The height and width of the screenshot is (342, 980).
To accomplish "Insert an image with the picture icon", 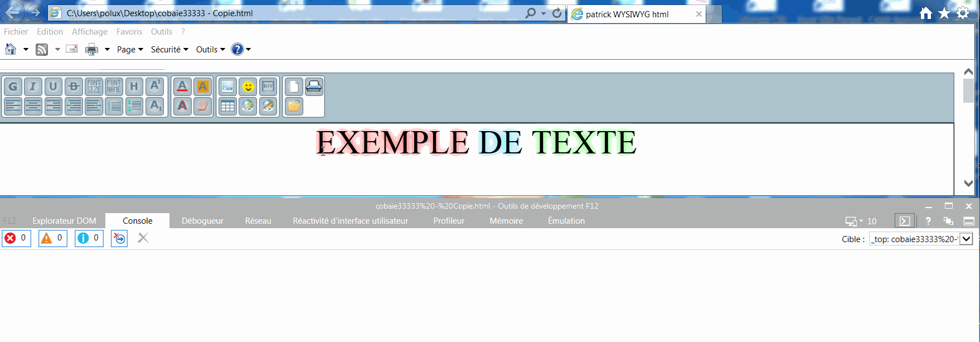I will point(227,86).
